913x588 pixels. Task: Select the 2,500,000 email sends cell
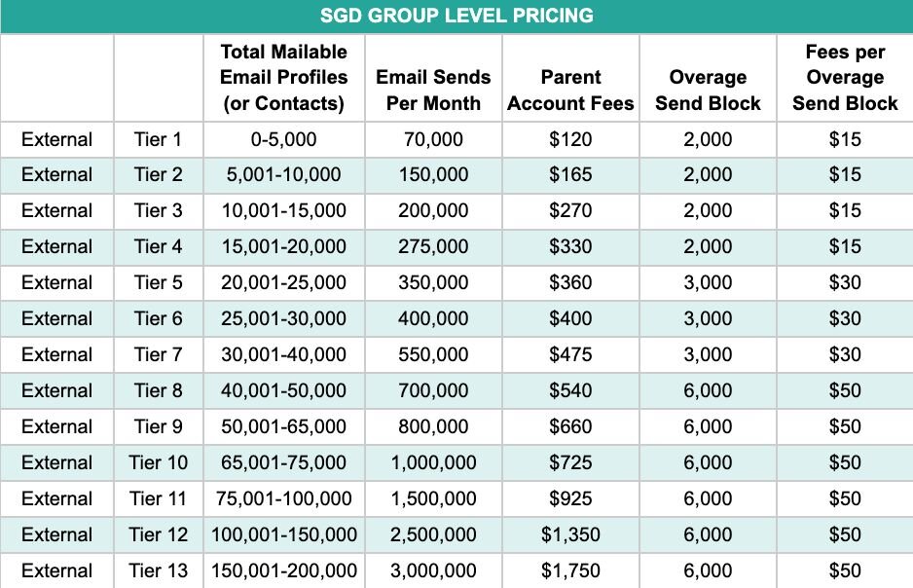[x=433, y=535]
